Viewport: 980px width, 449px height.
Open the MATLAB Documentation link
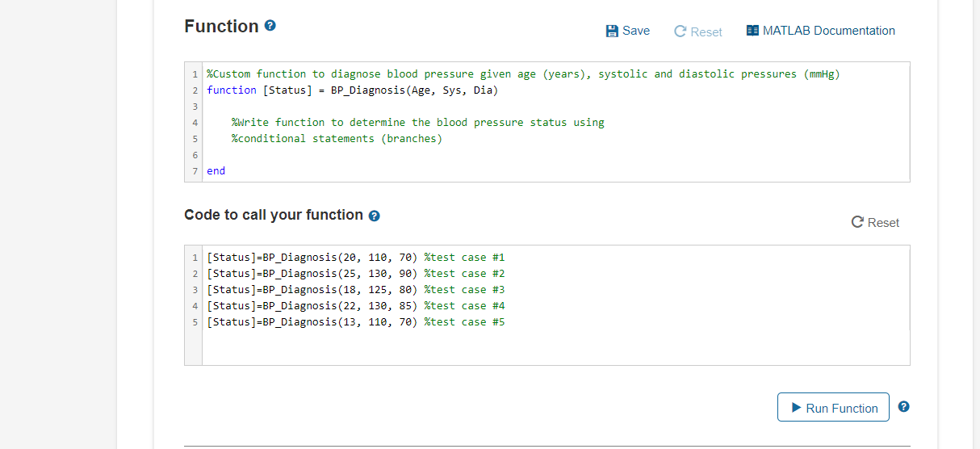828,31
